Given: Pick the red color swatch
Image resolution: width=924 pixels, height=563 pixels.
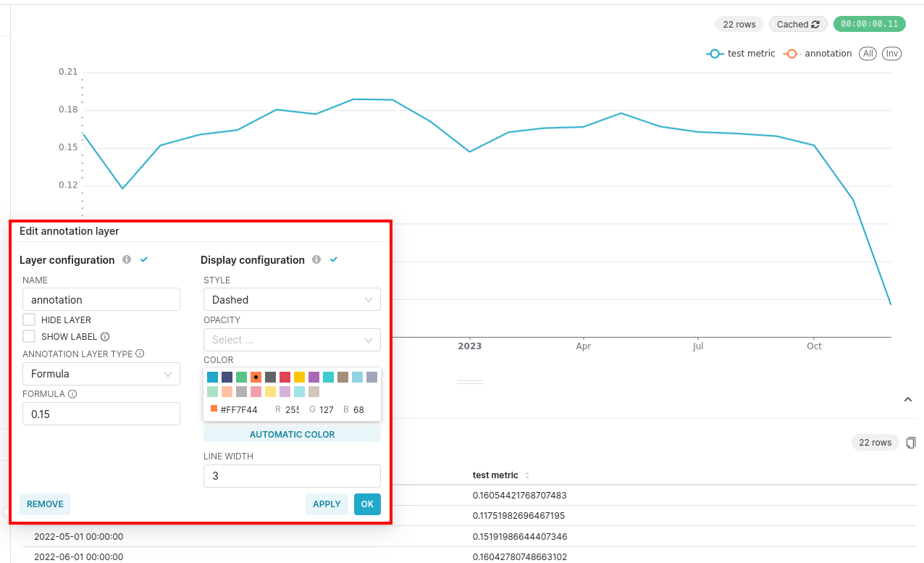Looking at the screenshot, I should [285, 377].
